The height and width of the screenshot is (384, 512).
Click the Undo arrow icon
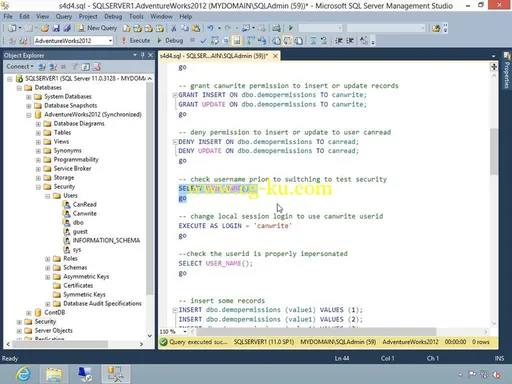coord(210,28)
